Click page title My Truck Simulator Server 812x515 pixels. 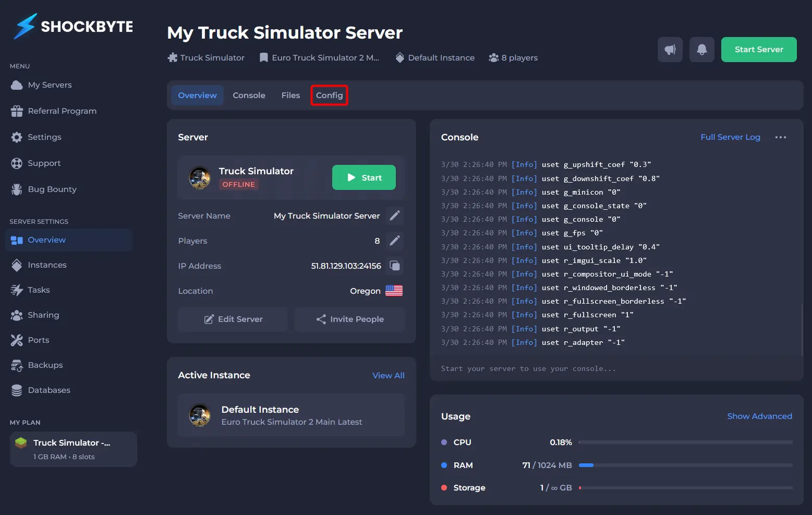click(285, 33)
